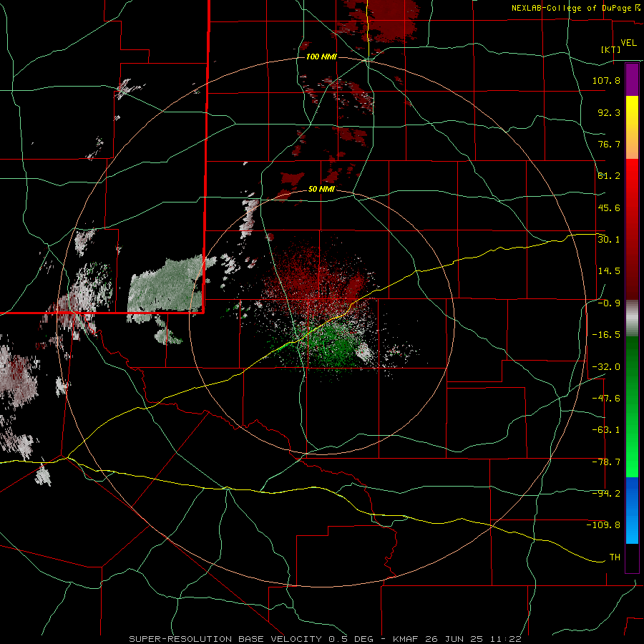Click the dark red echo at the top edge

390,21
